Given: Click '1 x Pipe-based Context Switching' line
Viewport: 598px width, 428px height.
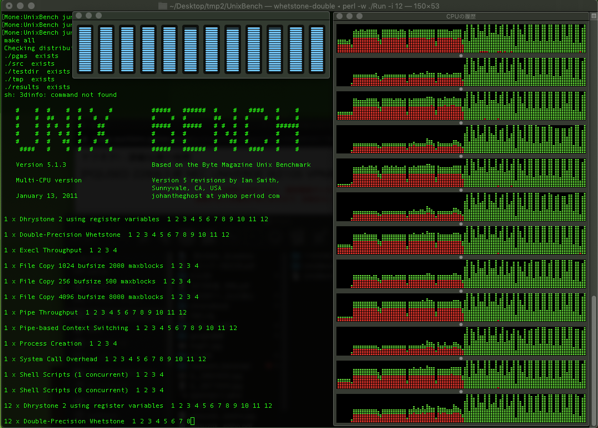Looking at the screenshot, I should point(121,328).
